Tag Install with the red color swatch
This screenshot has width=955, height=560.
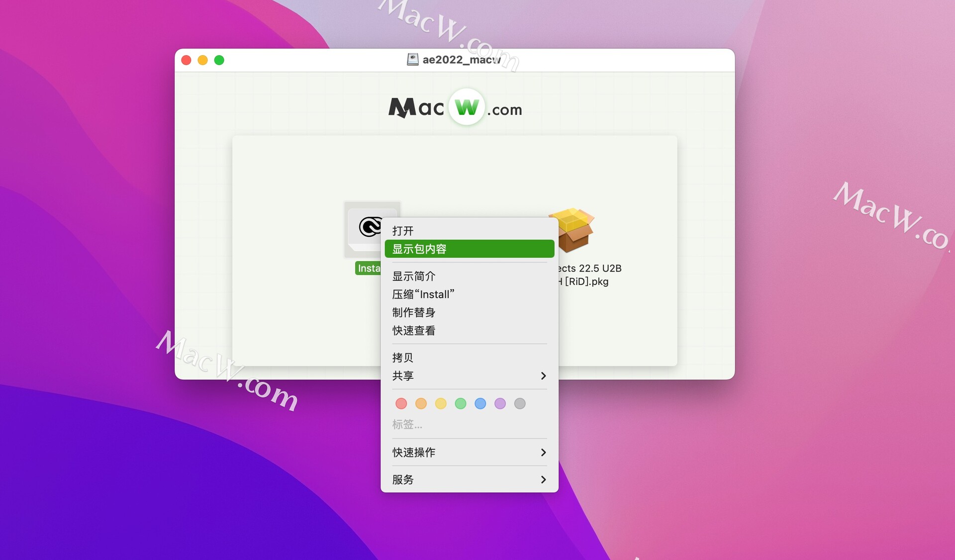[x=401, y=403]
